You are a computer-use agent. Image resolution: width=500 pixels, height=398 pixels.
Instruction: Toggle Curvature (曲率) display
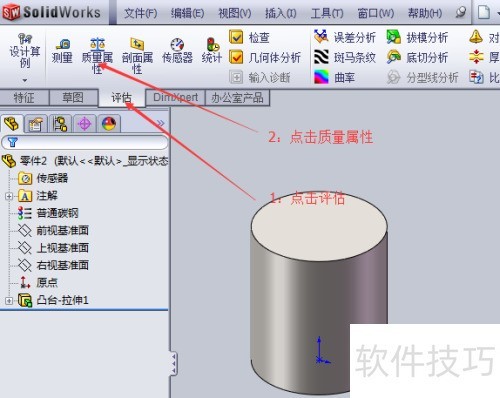tap(334, 77)
